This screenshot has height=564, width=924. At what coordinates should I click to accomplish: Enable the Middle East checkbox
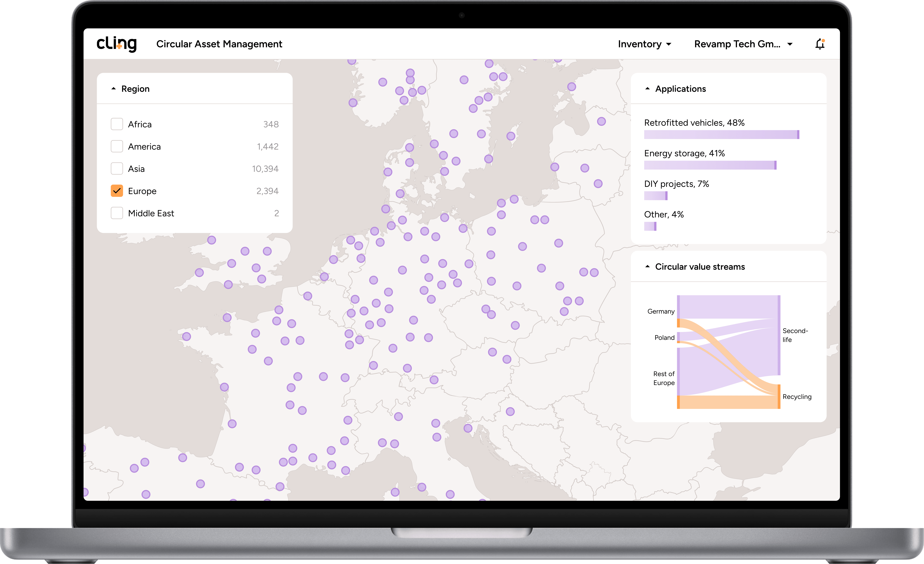tap(117, 213)
